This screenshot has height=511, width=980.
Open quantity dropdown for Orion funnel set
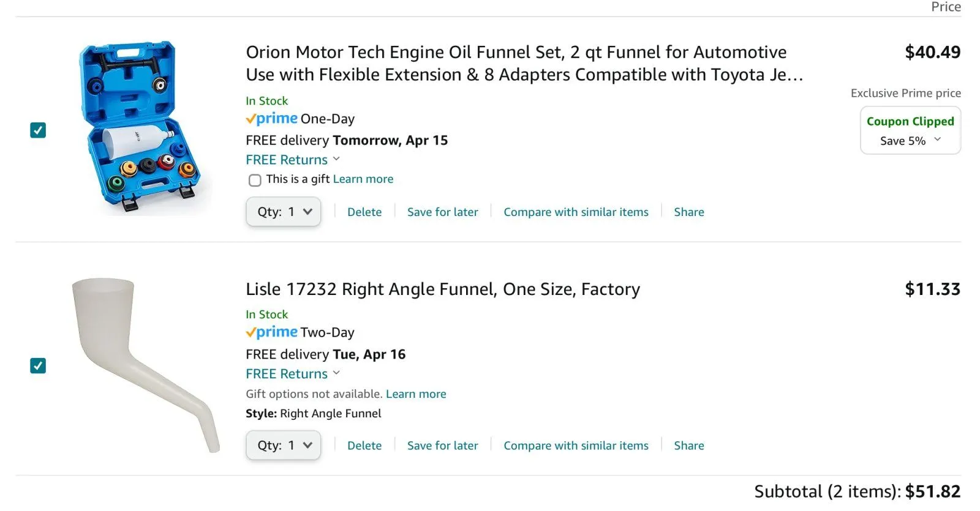coord(284,212)
